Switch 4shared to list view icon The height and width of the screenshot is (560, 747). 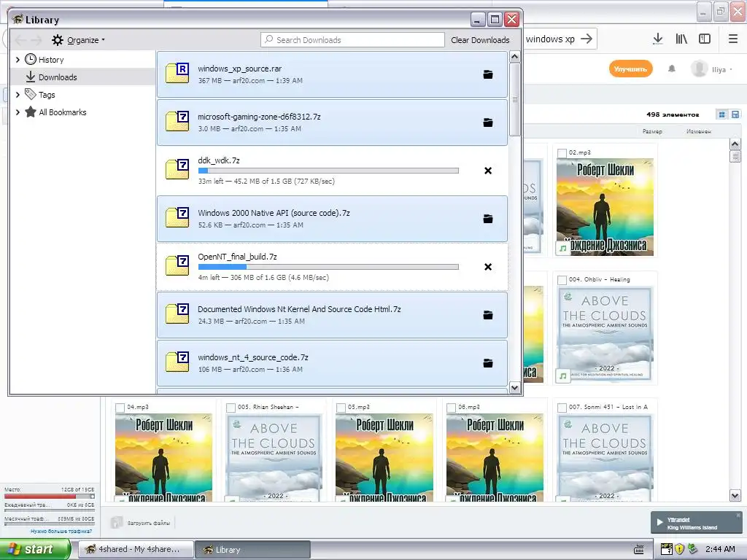tap(735, 114)
